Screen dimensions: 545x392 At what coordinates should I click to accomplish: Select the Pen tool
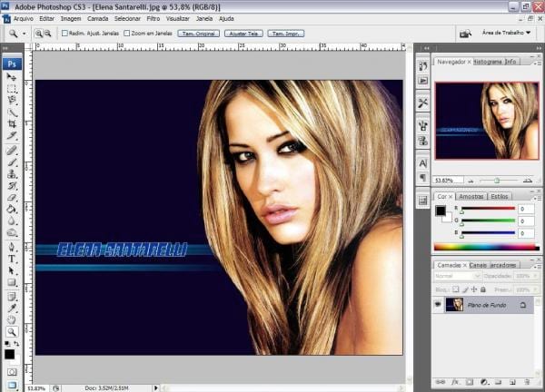click(12, 247)
